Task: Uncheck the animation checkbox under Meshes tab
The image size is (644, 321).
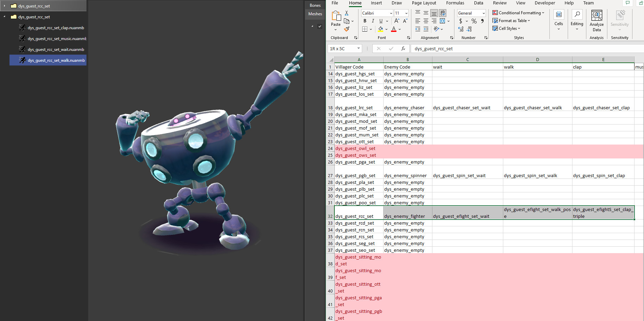Action: click(x=320, y=26)
